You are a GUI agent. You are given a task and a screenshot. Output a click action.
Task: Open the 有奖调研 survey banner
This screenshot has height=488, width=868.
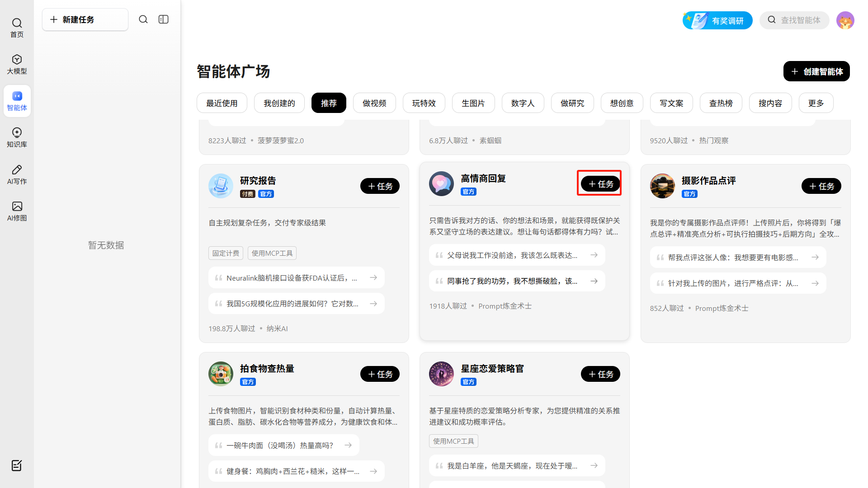click(x=717, y=20)
